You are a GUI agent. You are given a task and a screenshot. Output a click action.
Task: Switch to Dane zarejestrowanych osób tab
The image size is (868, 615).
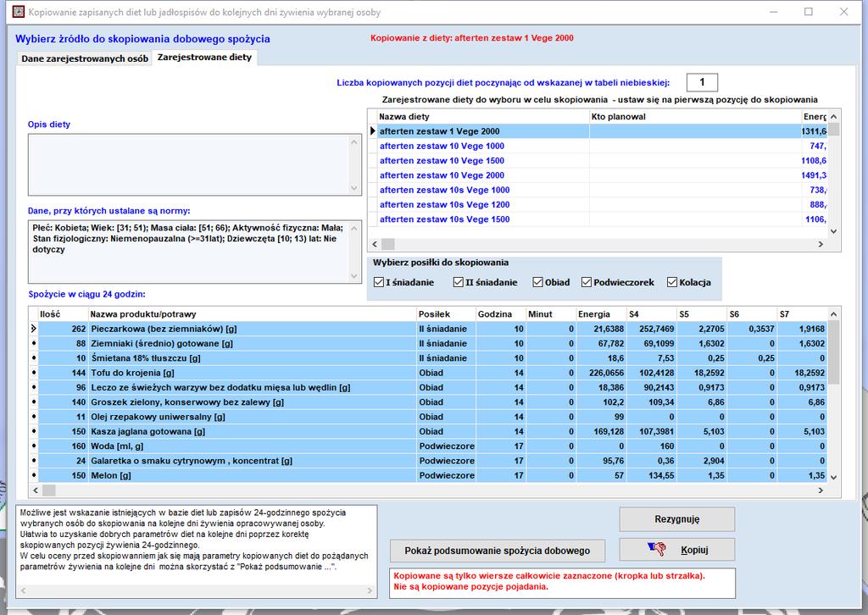85,58
